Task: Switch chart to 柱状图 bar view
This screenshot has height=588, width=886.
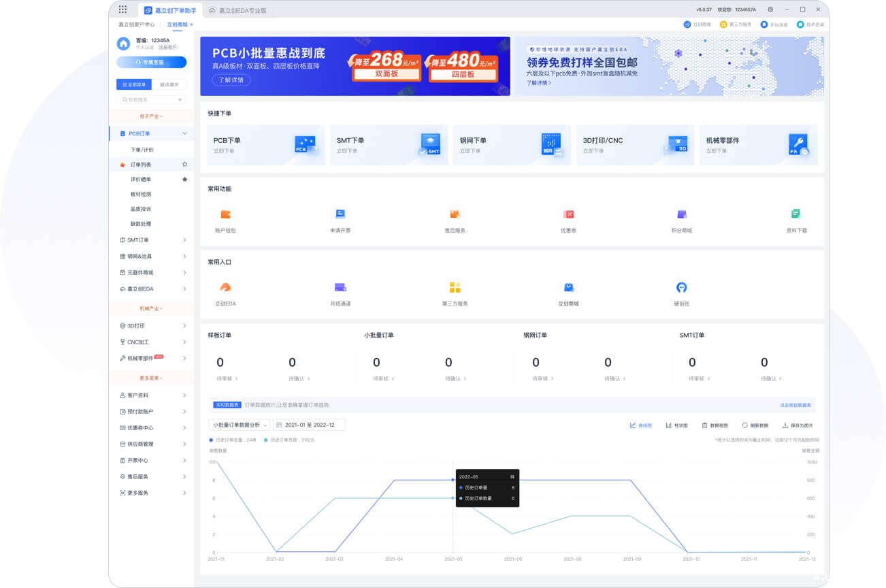Action: coord(676,425)
